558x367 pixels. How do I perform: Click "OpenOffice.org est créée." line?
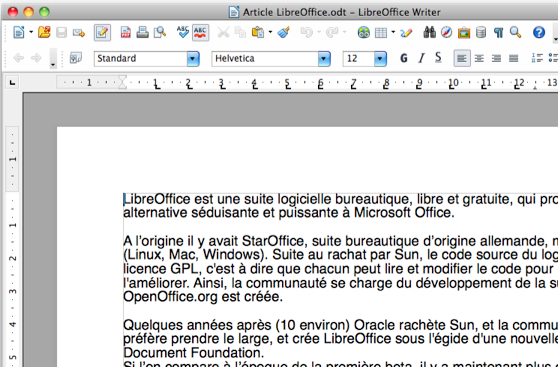point(203,297)
